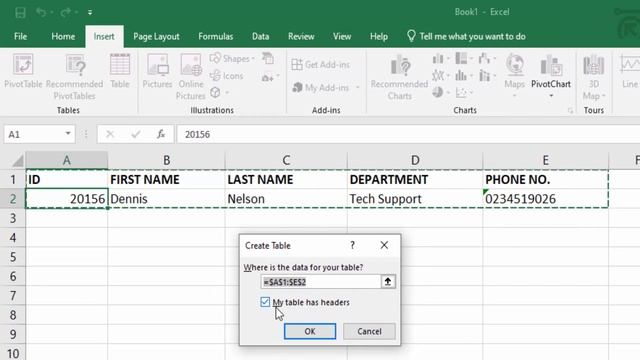Viewport: 640px width, 360px height.
Task: Click the Save icon in title bar
Action: 20,12
